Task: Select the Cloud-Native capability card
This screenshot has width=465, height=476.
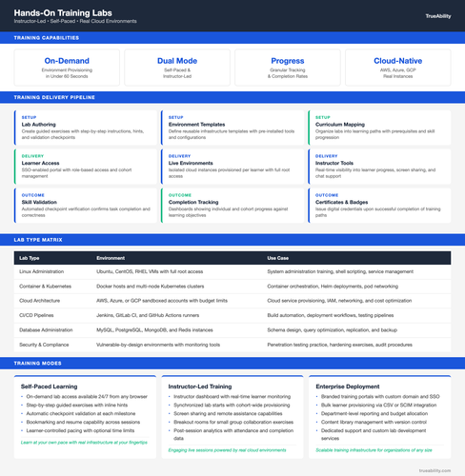Action: [398, 68]
